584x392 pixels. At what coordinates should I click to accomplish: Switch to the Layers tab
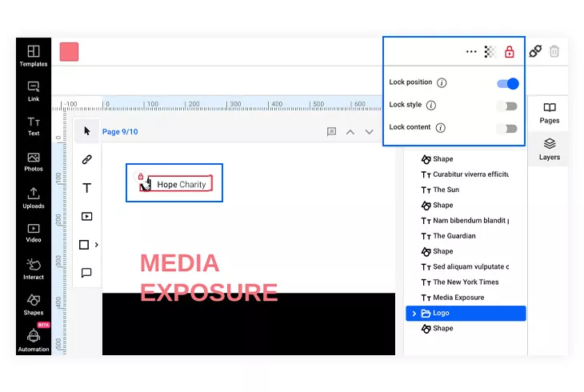coord(550,149)
